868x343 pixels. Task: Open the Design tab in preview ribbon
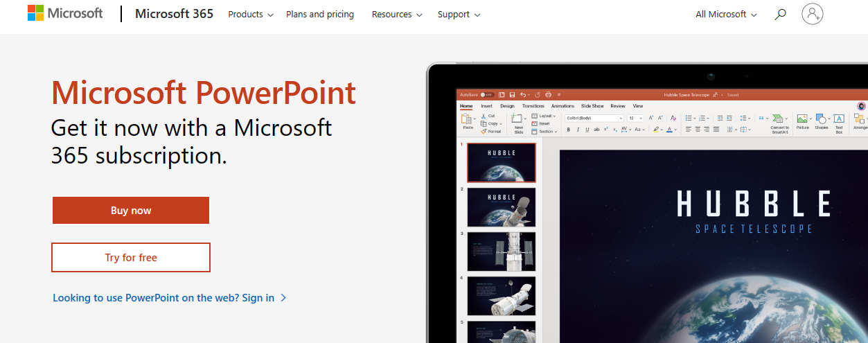point(508,106)
